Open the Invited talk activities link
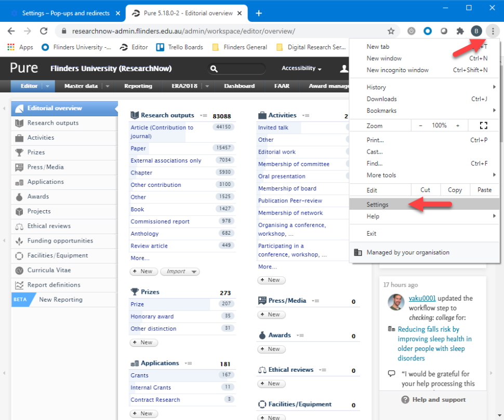Screen dimensions: 504x420 point(273,128)
